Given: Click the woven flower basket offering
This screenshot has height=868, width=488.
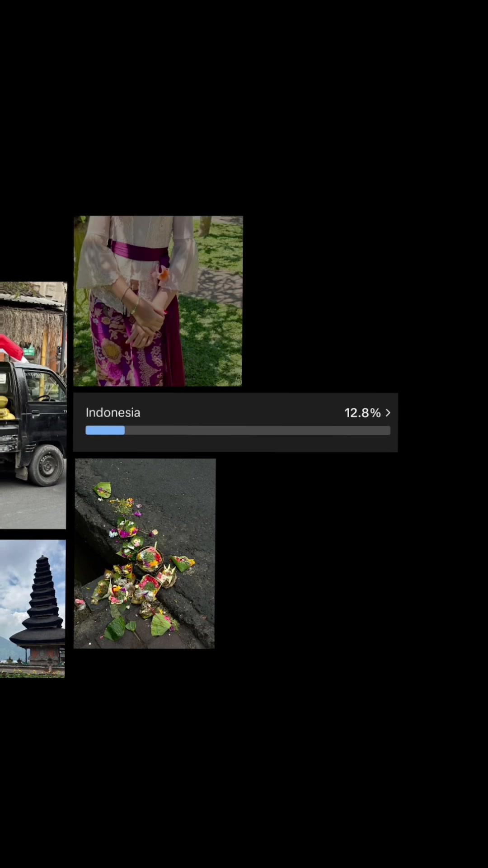Looking at the screenshot, I should (x=150, y=559).
